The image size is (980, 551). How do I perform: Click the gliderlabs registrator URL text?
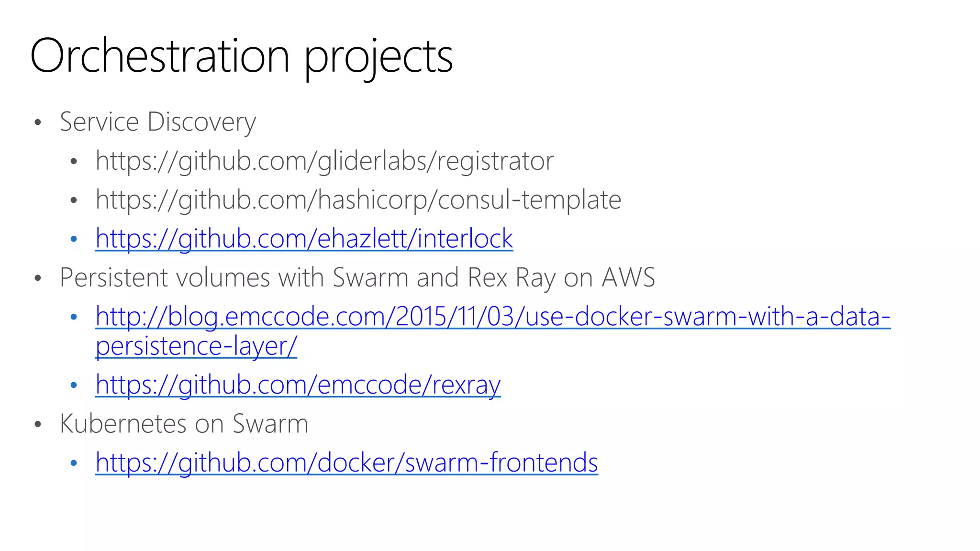[324, 161]
